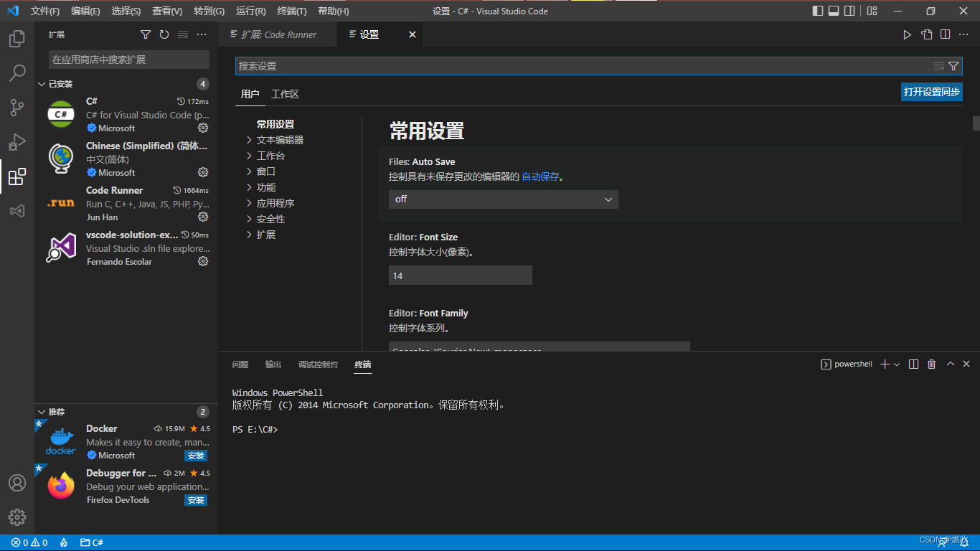Screen dimensions: 980x551
Task: Open manage gear for C# extension
Action: click(203, 128)
